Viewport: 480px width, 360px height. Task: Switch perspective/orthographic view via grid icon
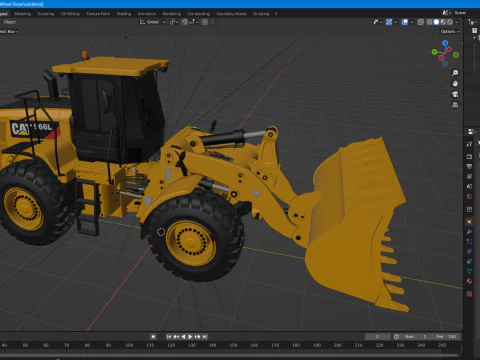455,105
